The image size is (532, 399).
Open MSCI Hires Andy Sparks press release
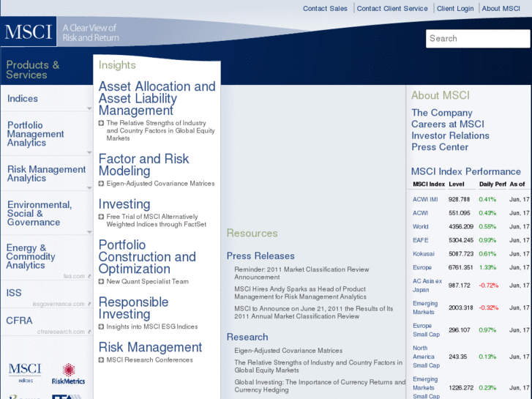click(x=300, y=293)
